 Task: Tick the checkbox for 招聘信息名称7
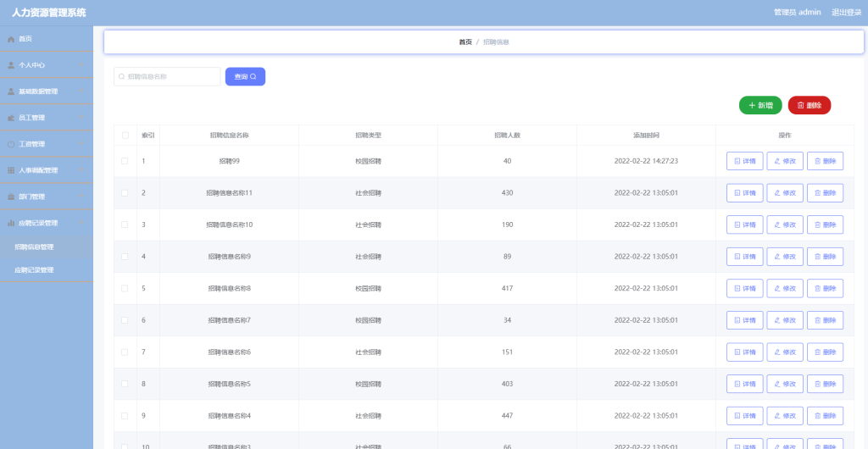tap(125, 320)
